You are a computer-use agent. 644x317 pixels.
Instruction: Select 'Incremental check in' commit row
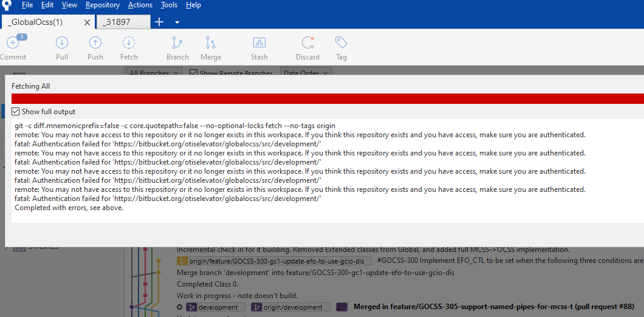pyautogui.click(x=373, y=250)
